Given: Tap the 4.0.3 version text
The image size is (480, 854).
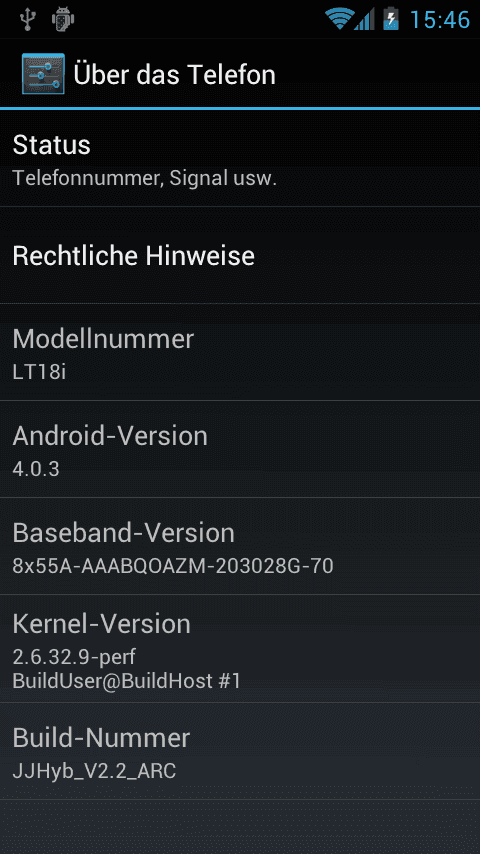Looking at the screenshot, I should (x=36, y=469).
